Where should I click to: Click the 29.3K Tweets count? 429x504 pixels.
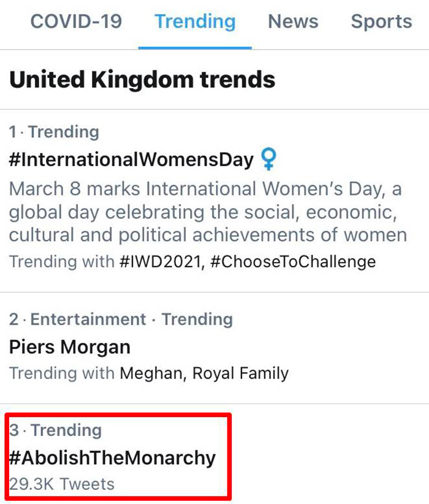point(62,484)
